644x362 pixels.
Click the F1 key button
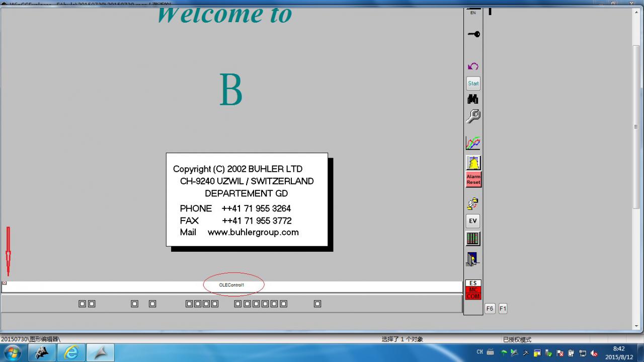[x=503, y=309]
